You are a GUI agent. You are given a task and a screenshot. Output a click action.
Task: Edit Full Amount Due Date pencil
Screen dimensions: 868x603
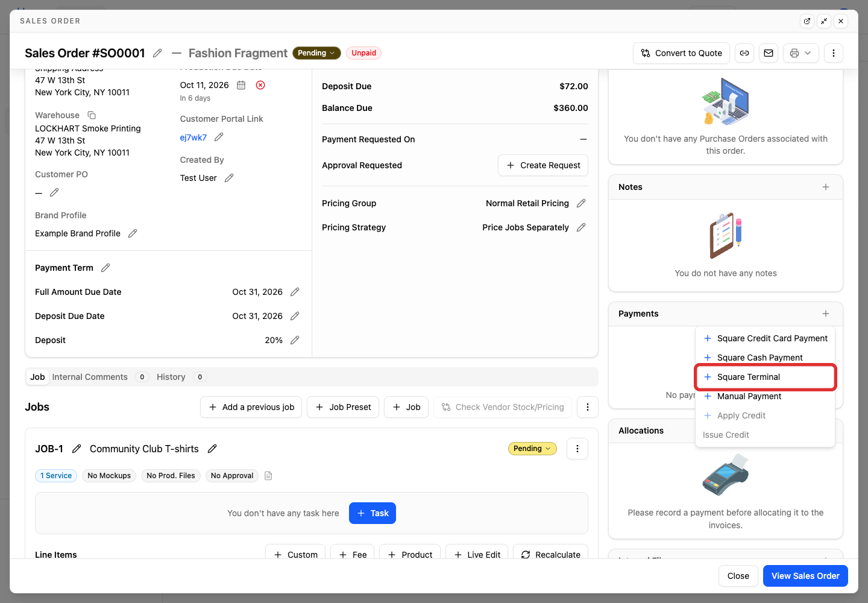[295, 292]
